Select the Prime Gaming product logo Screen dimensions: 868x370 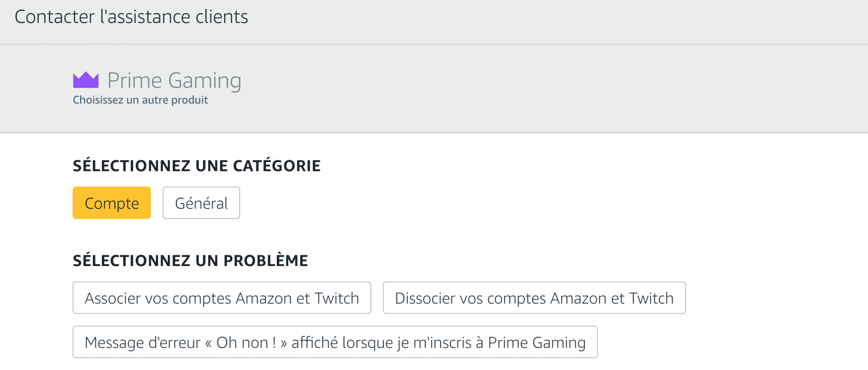[x=157, y=81]
